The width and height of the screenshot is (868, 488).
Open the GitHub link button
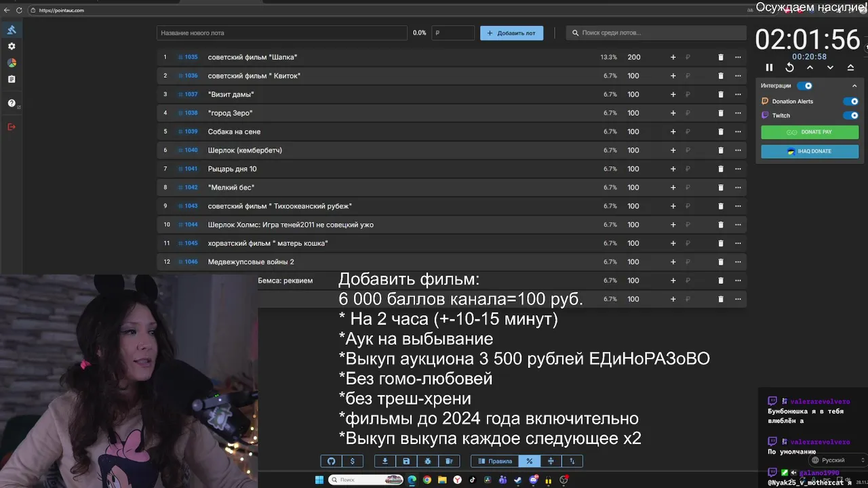[x=332, y=461]
